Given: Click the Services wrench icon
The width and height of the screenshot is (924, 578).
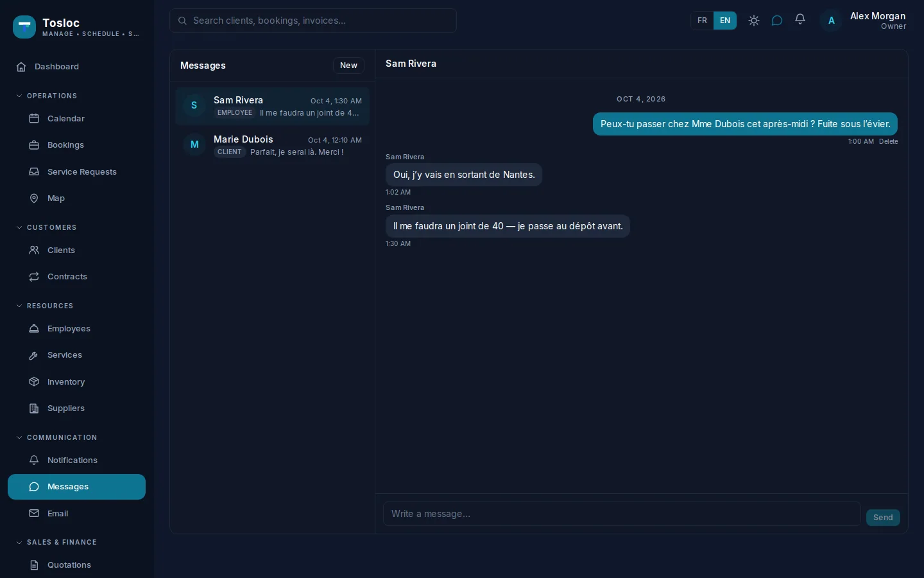Looking at the screenshot, I should [x=34, y=355].
